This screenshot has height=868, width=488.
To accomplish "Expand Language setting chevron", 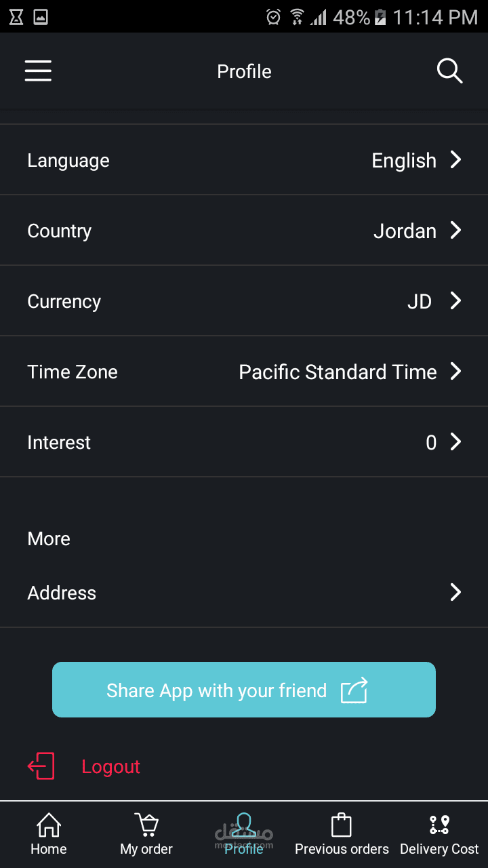I will click(x=456, y=160).
